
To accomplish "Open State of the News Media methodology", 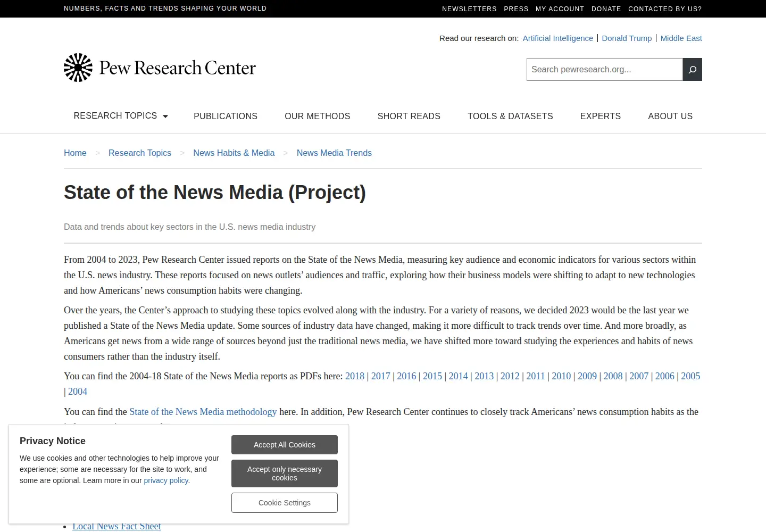I will coord(203,412).
